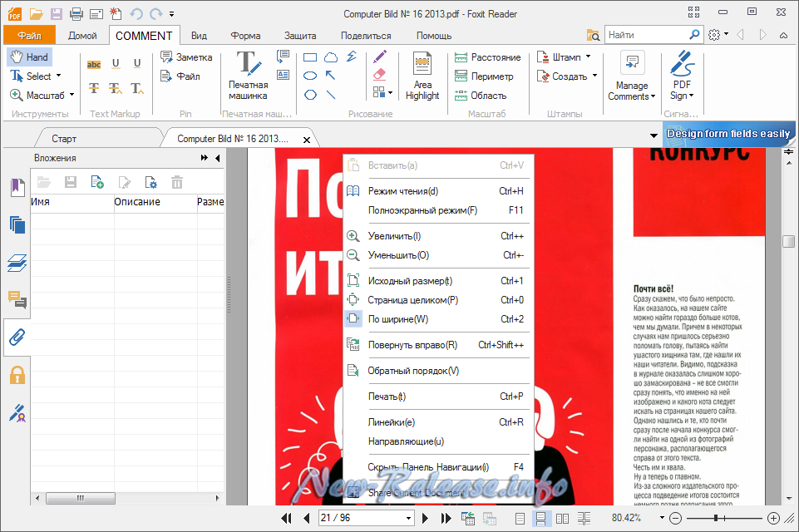The height and width of the screenshot is (532, 799).
Task: Switch to the Вид ribbon tab
Action: (199, 36)
